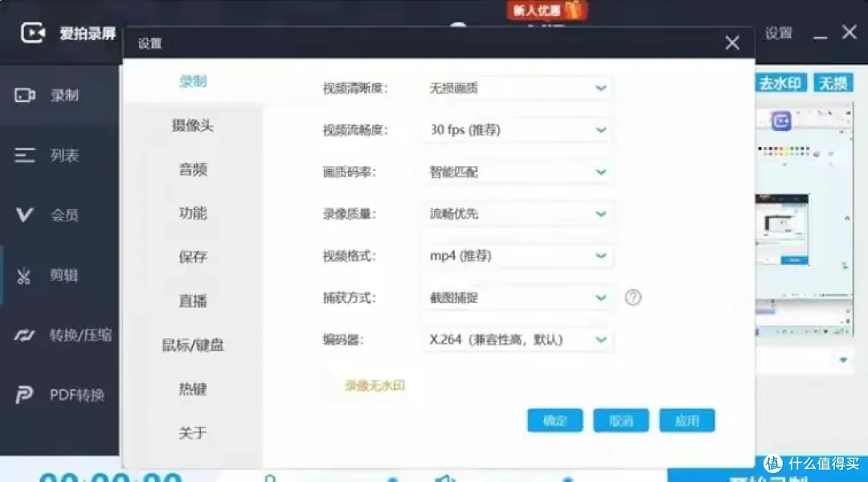The width and height of the screenshot is (868, 482).
Task: Expand the 视频清晰度 dropdown showing 无损画质
Action: (x=517, y=88)
